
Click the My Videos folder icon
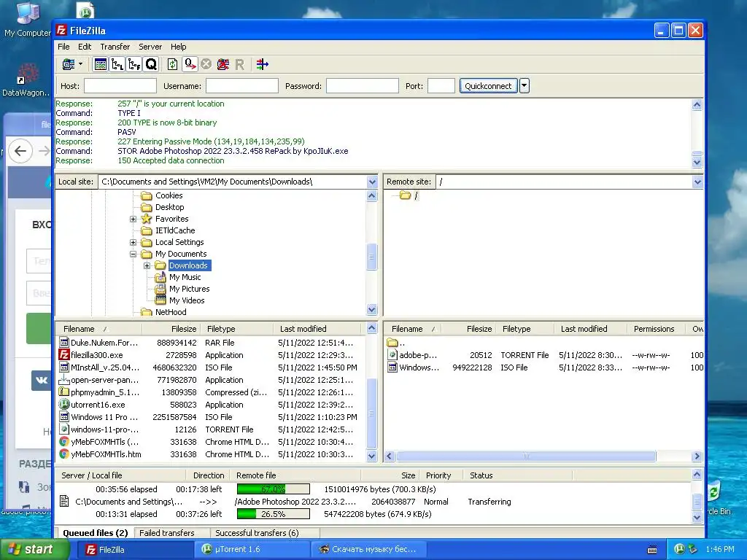[x=160, y=300]
